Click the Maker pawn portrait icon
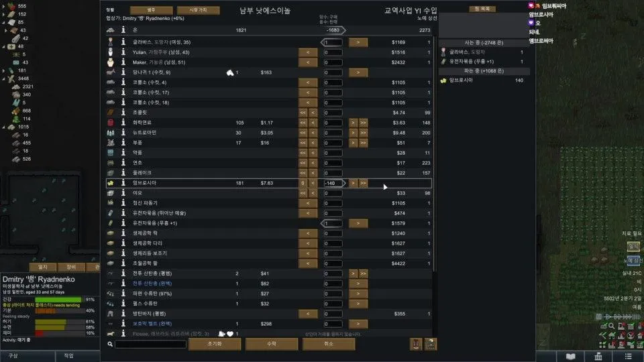The height and width of the screenshot is (362, 644). [x=111, y=62]
